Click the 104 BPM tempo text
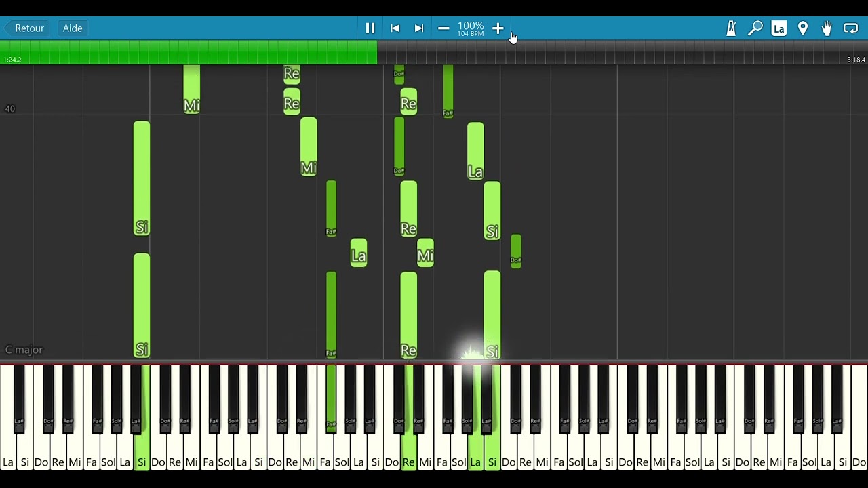868x488 pixels. pyautogui.click(x=471, y=34)
